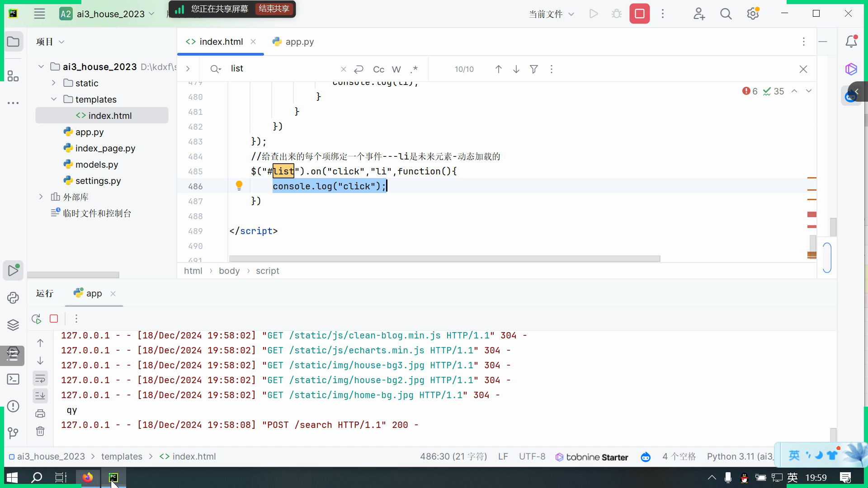Toggle soft-wrap in Run console
The width and height of the screenshot is (868, 488).
tap(40, 378)
